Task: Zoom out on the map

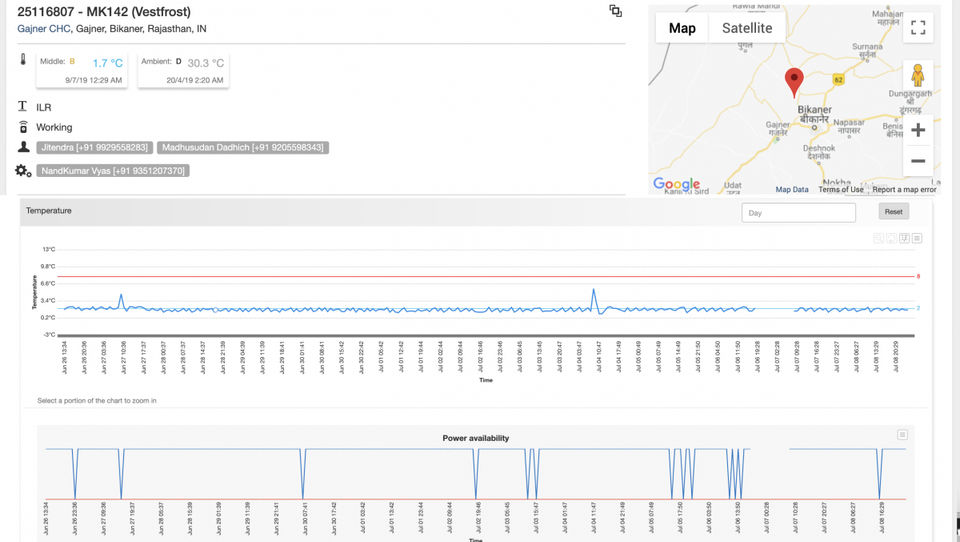Action: [x=918, y=161]
